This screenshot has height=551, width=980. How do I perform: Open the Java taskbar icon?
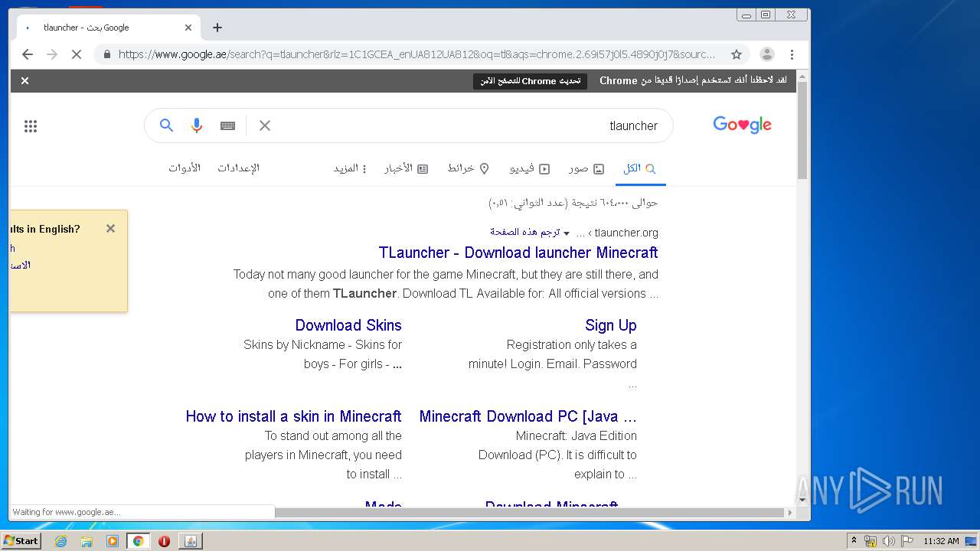click(x=190, y=541)
